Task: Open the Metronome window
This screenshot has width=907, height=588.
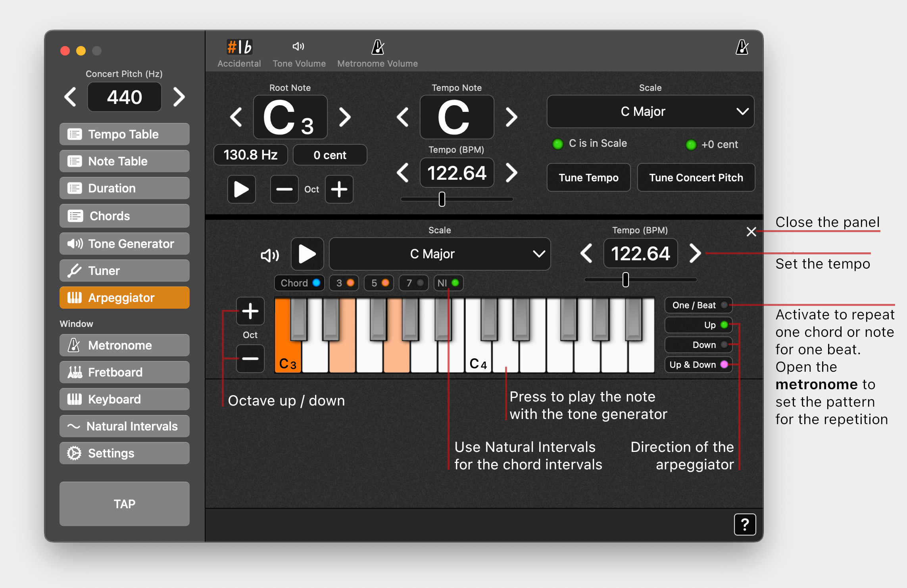Action: click(125, 345)
